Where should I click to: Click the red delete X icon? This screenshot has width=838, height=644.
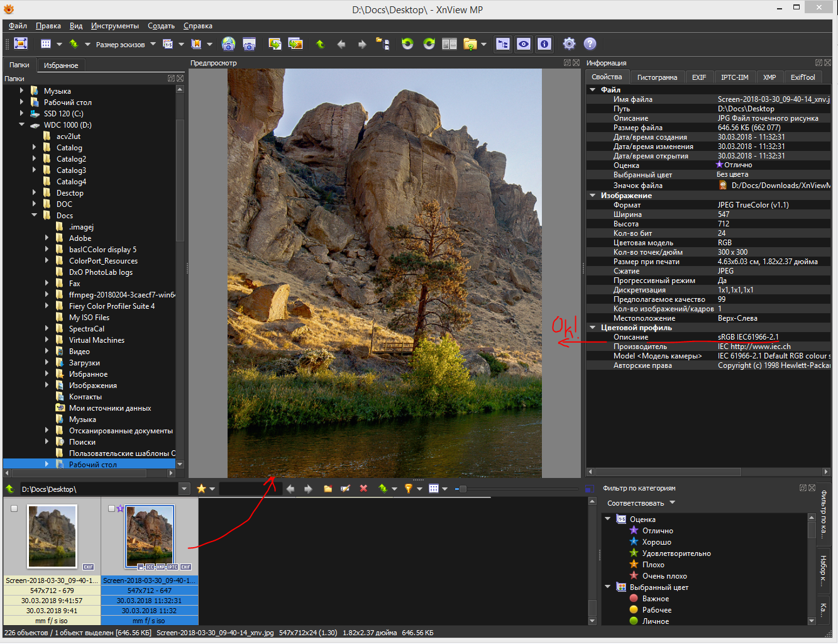pyautogui.click(x=363, y=489)
